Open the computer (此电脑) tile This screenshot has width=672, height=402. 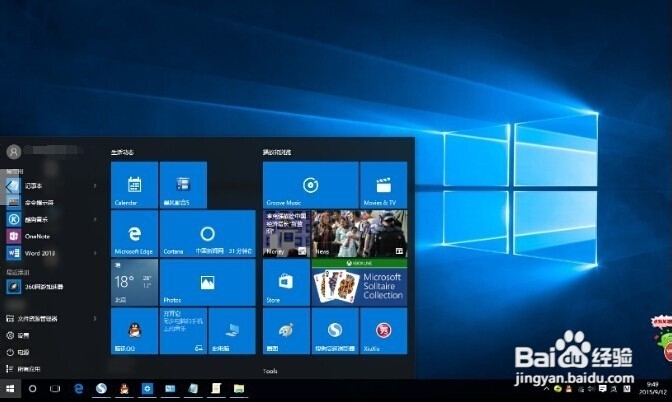[232, 331]
